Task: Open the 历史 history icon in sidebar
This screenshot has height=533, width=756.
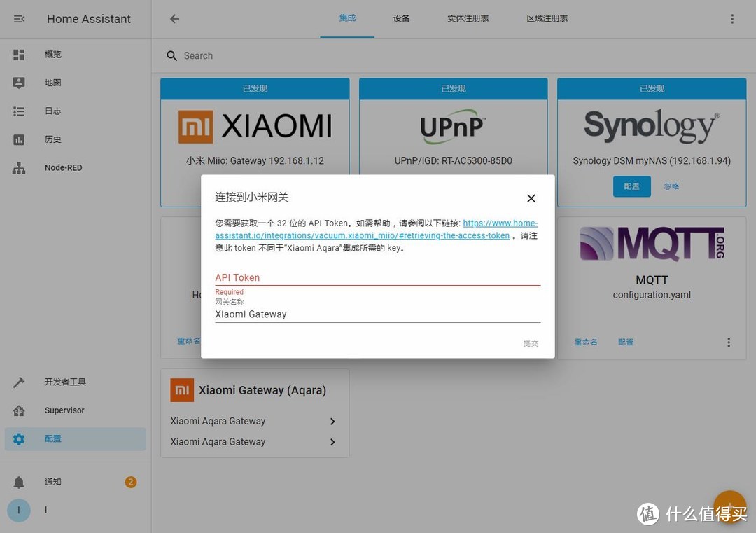Action: (19, 140)
